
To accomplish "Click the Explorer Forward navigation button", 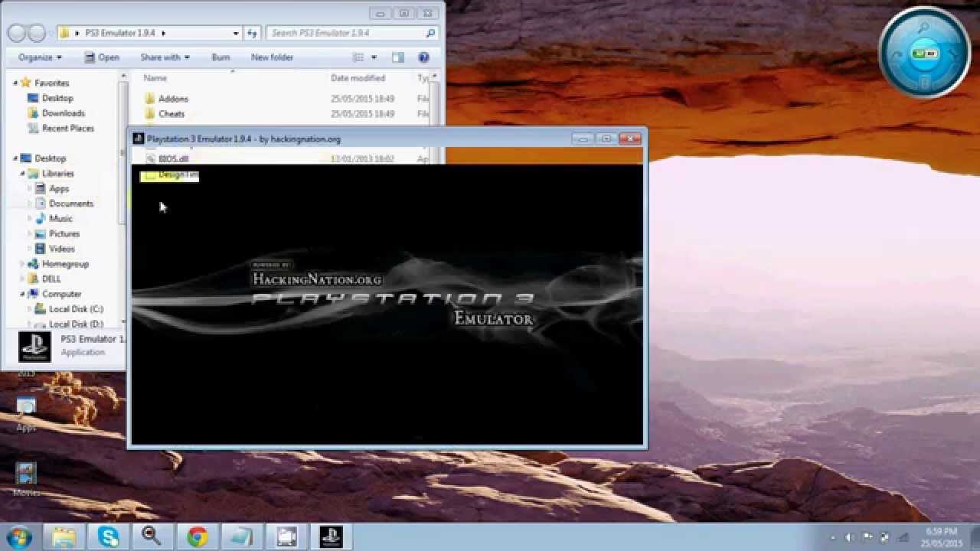I will 37,33.
